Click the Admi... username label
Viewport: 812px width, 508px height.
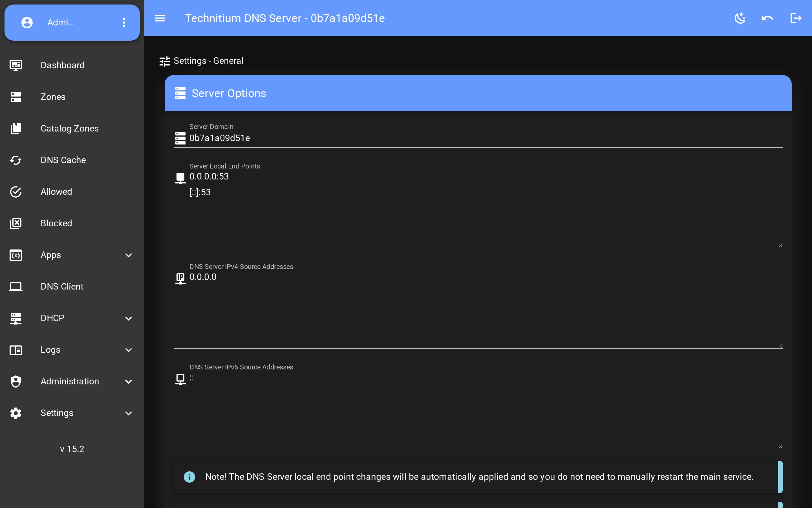(60, 23)
